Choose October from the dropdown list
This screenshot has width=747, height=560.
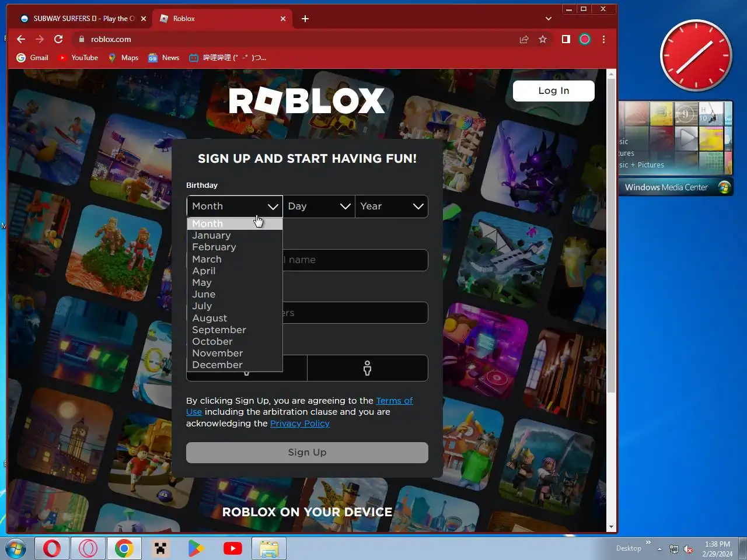click(235, 341)
